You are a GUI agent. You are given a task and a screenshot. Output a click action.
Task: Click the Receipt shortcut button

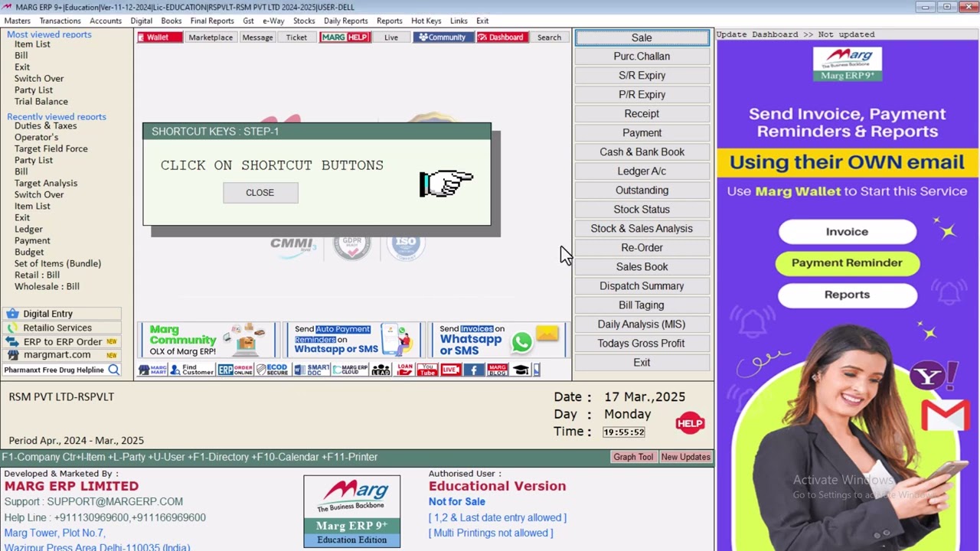642,114
